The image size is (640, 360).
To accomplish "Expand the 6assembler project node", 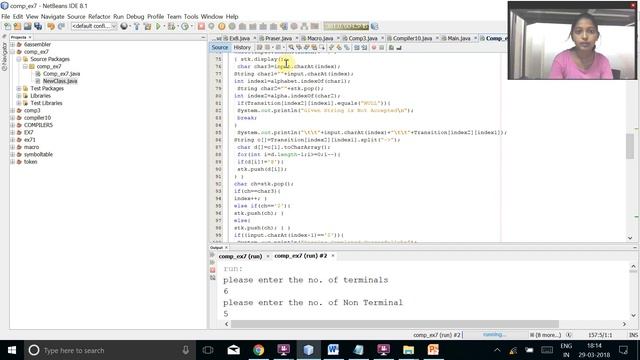I will 13,44.
